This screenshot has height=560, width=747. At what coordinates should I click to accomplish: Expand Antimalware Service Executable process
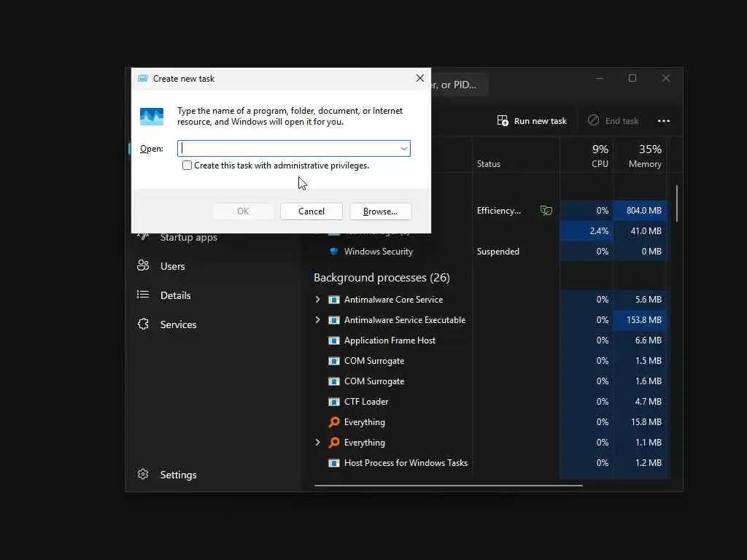pos(318,320)
